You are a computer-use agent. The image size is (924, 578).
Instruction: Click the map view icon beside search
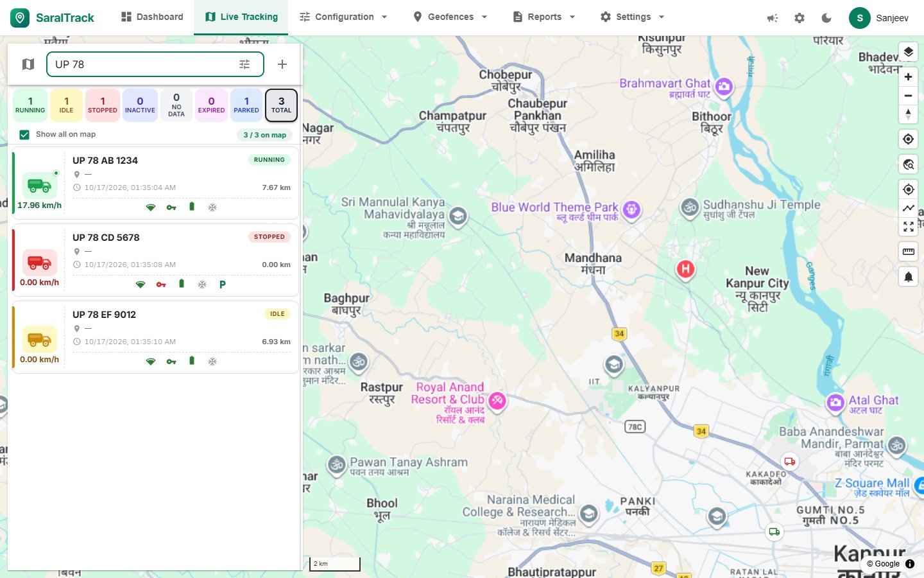click(28, 64)
